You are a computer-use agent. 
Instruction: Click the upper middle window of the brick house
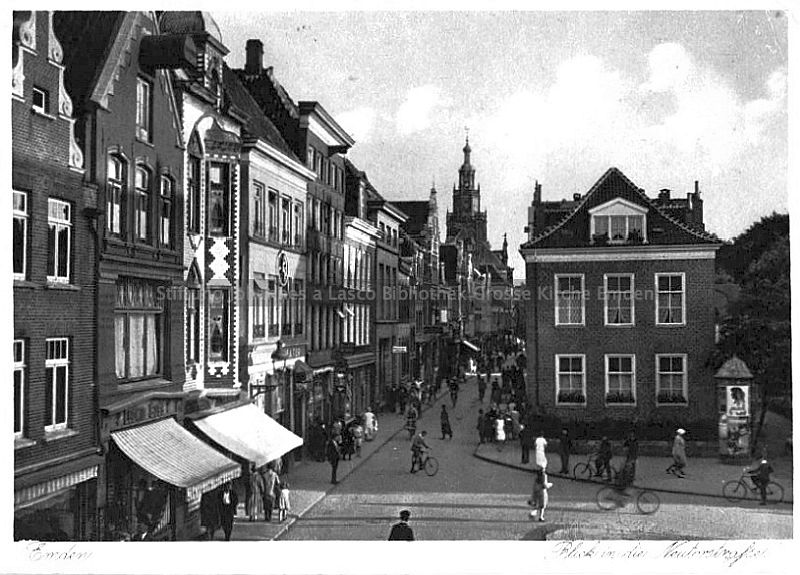click(x=619, y=299)
